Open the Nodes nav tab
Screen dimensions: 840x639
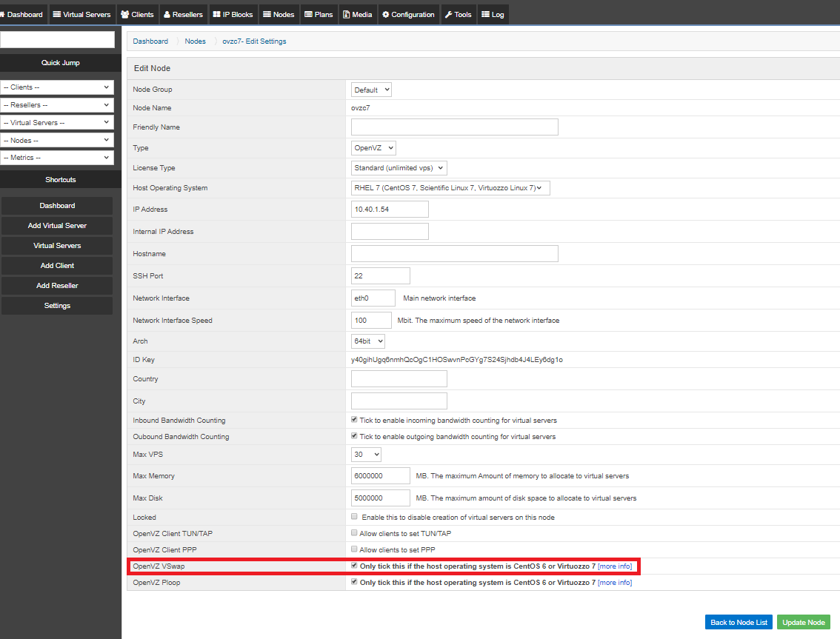[x=279, y=15]
